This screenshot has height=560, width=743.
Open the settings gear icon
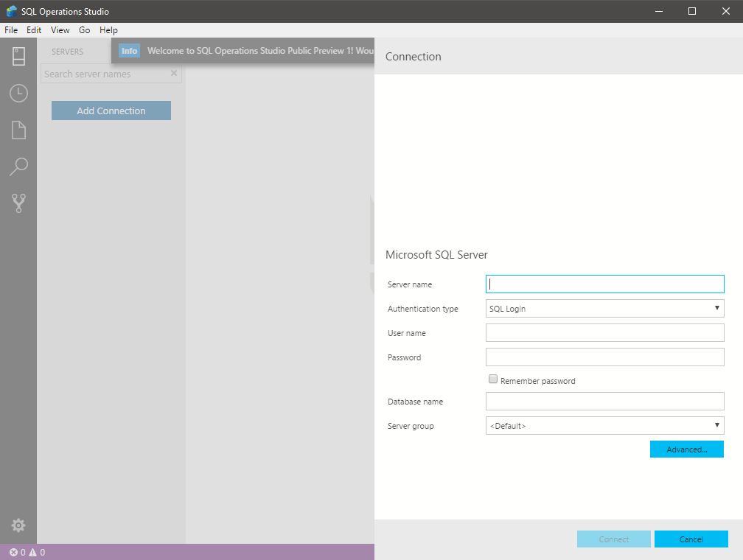point(18,525)
